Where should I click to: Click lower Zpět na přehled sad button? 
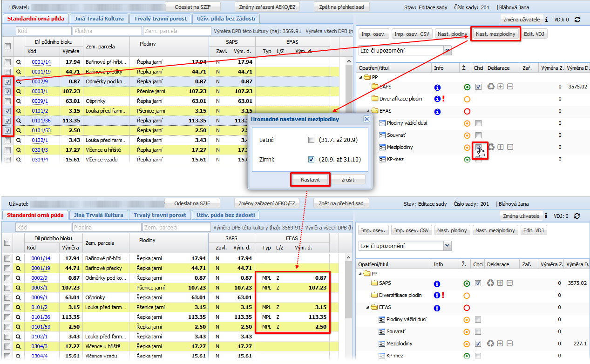pos(341,204)
